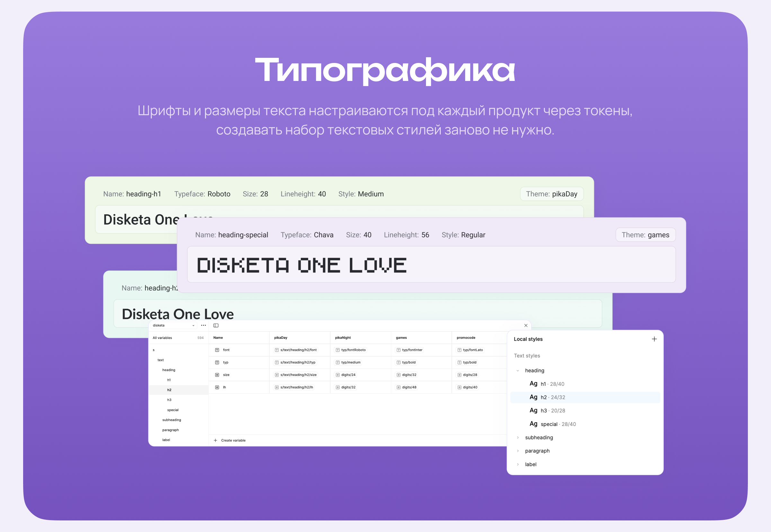
Task: Expand the paragraph text styles group
Action: tap(518, 451)
